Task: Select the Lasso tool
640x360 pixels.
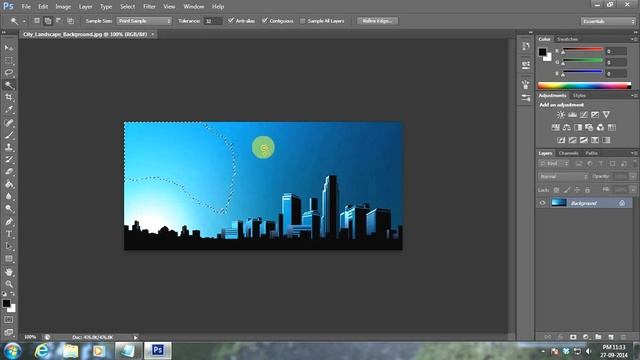Action: (x=9, y=73)
